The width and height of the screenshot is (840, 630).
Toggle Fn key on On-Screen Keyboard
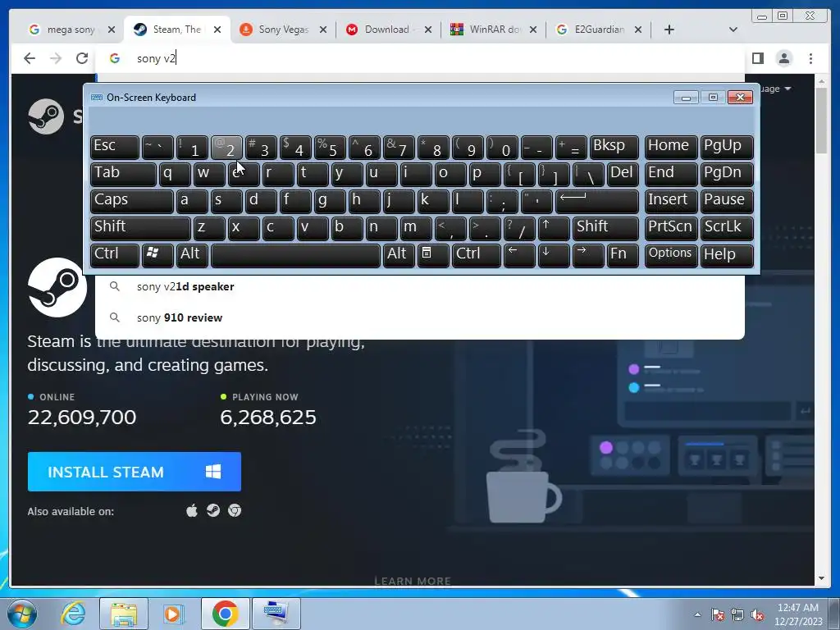(623, 255)
